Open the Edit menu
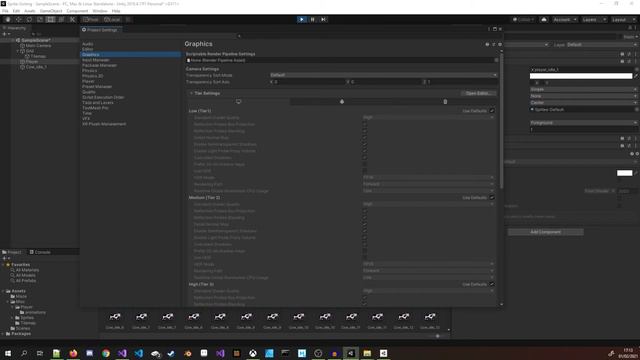Image resolution: width=640 pixels, height=360 pixels. [16, 11]
